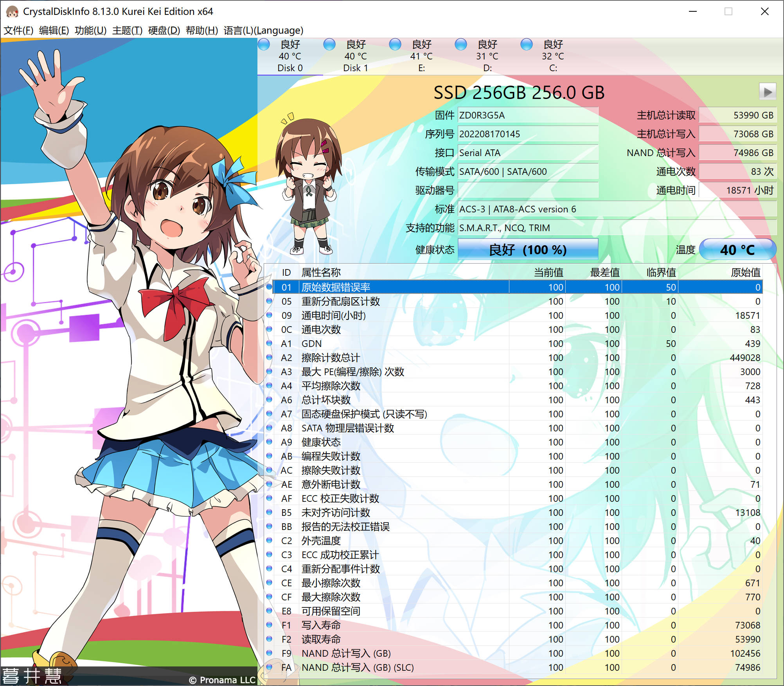Select row AF ECC 校正失败计数
The width and height of the screenshot is (784, 686).
click(x=514, y=498)
